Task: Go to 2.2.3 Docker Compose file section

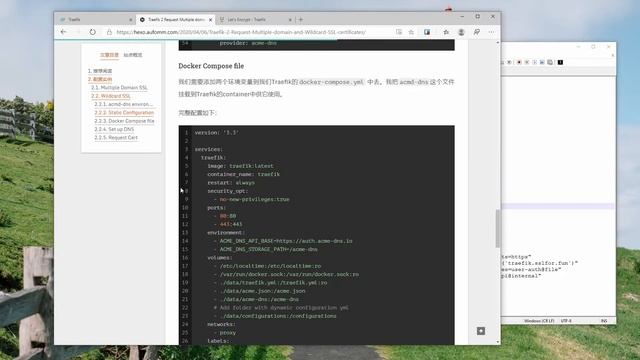Action: pyautogui.click(x=124, y=121)
